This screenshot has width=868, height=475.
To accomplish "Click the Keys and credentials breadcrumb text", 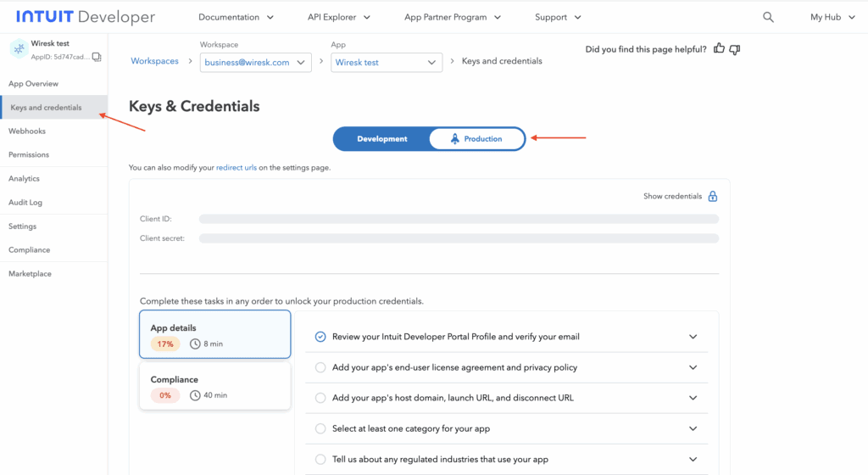I will tap(502, 61).
